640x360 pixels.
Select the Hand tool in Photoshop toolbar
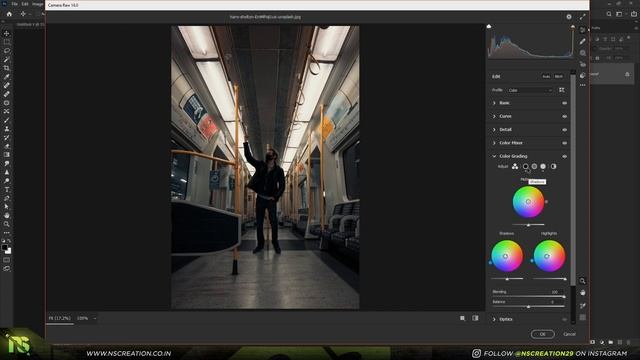click(x=7, y=215)
